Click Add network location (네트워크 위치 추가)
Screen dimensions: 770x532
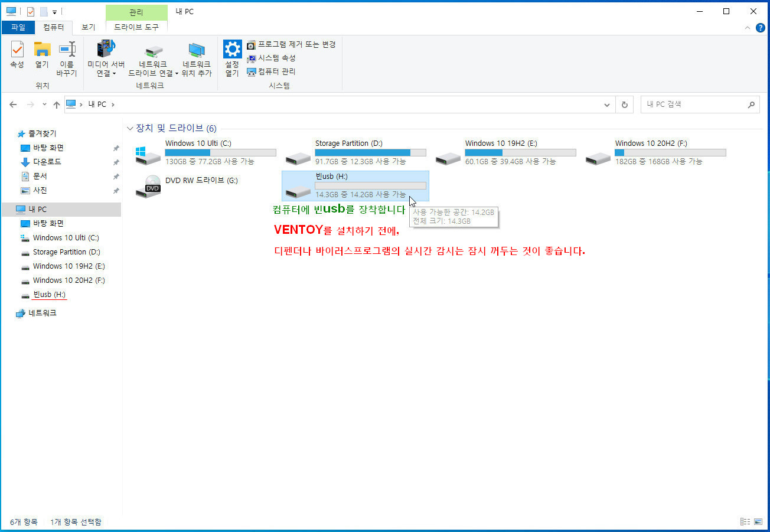(x=197, y=59)
